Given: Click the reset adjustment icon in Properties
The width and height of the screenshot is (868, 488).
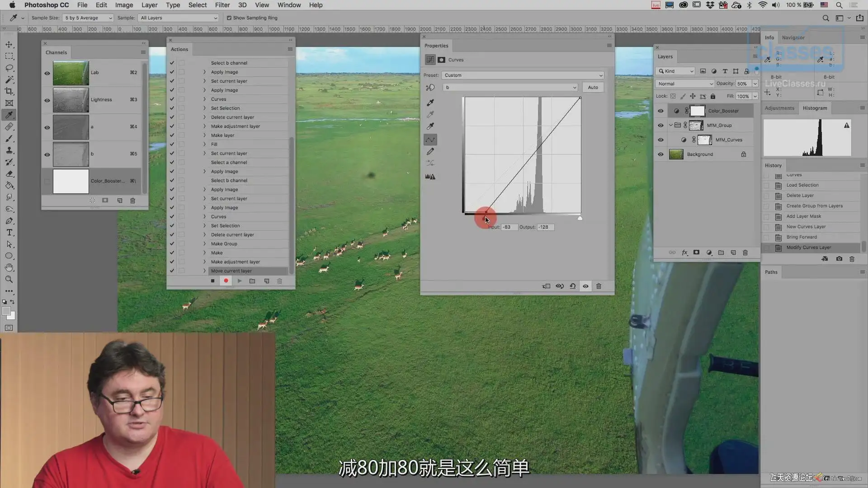Looking at the screenshot, I should 572,286.
